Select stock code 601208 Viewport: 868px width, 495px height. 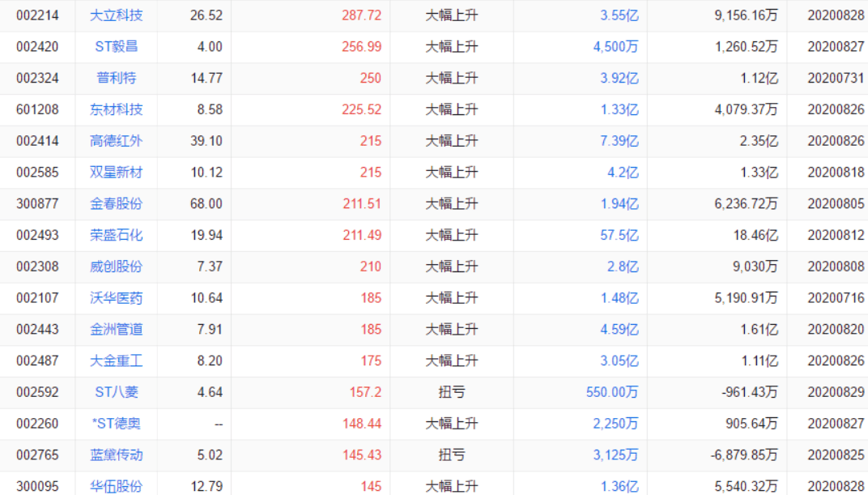[37, 109]
